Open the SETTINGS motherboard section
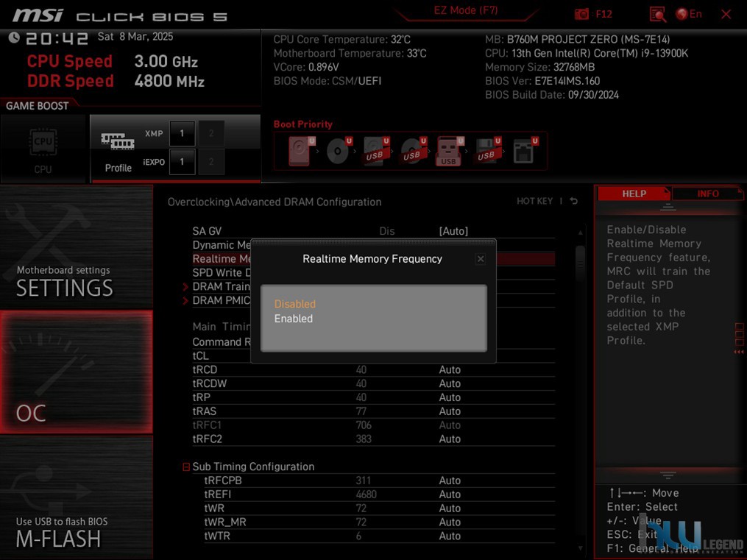Screen dimensions: 747x560 point(77,247)
